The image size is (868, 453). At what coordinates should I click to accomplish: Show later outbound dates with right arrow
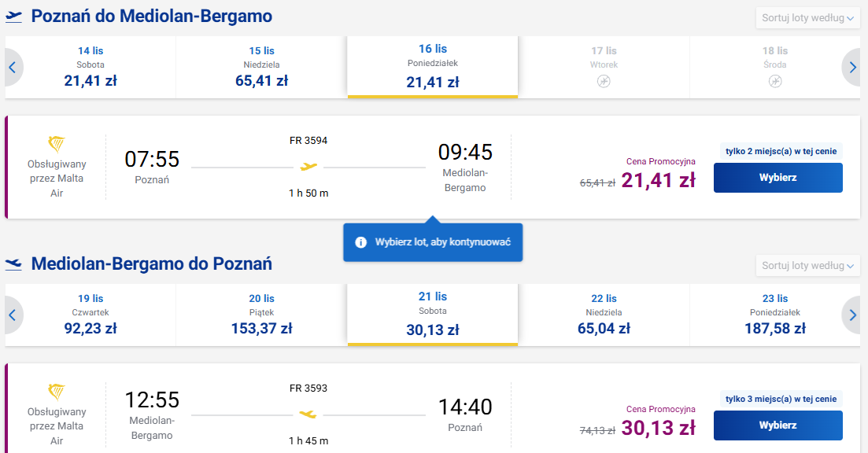coord(852,68)
